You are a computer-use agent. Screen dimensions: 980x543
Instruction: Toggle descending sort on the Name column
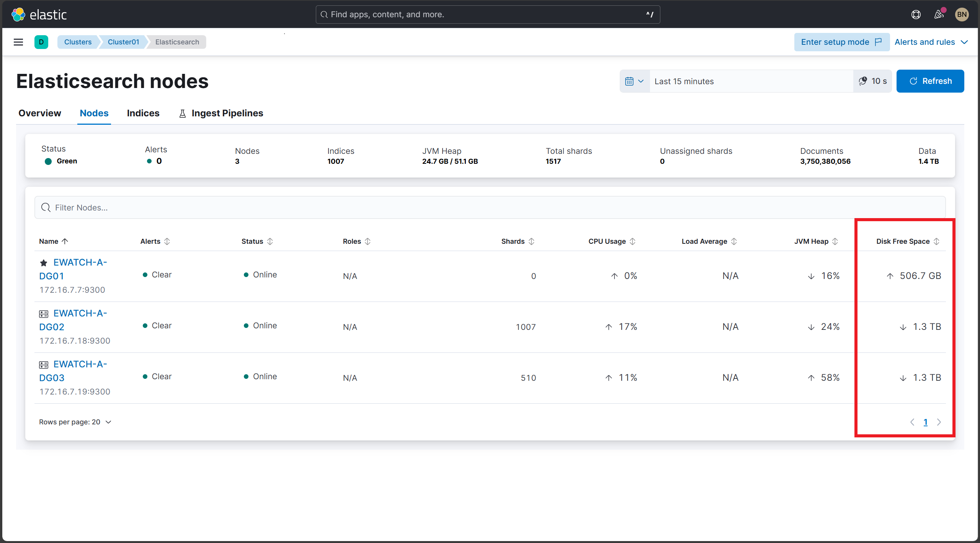pyautogui.click(x=65, y=241)
